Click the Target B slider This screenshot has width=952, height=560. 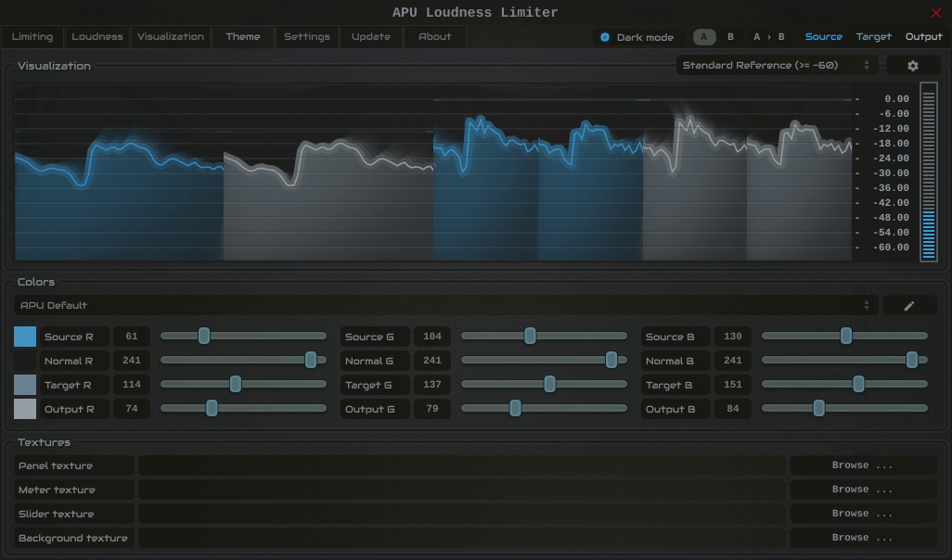tap(844, 385)
